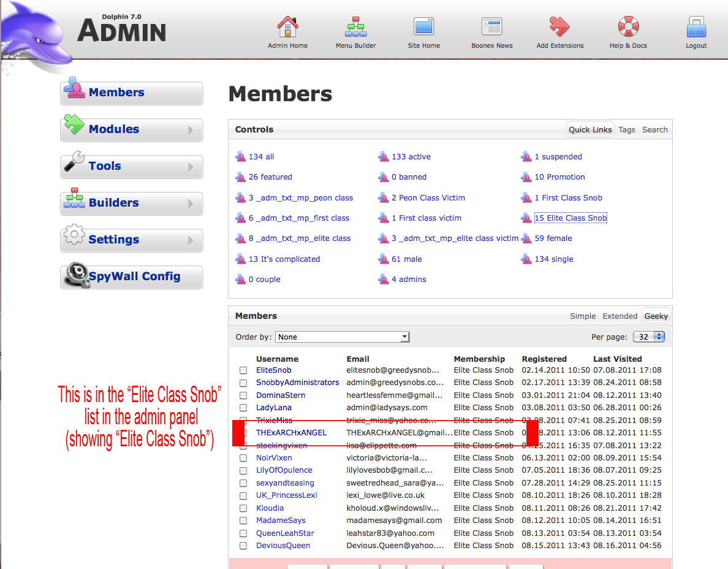
Task: Click the icon beside 10 Promotion
Action: pyautogui.click(x=526, y=177)
